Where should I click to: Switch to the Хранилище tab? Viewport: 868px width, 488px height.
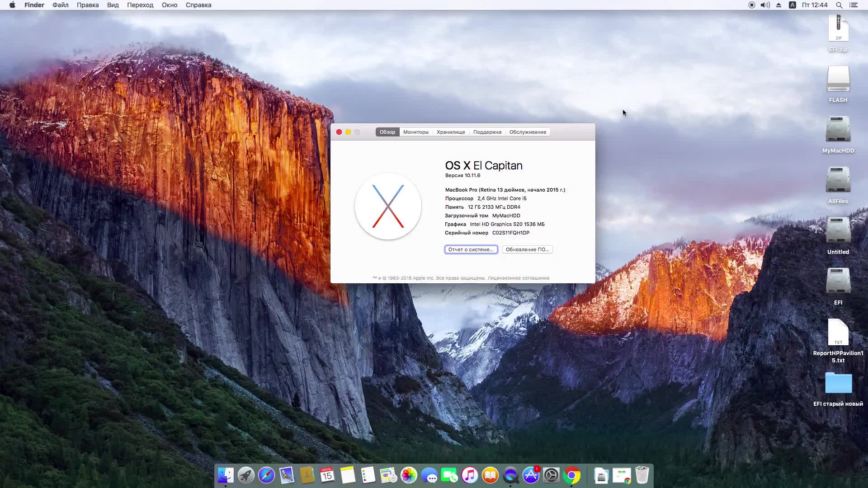coord(451,132)
